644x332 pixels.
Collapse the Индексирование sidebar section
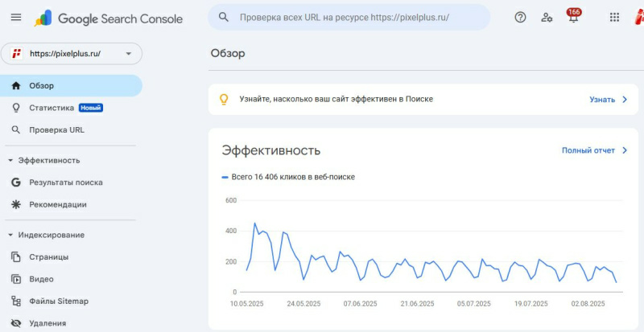click(x=10, y=235)
